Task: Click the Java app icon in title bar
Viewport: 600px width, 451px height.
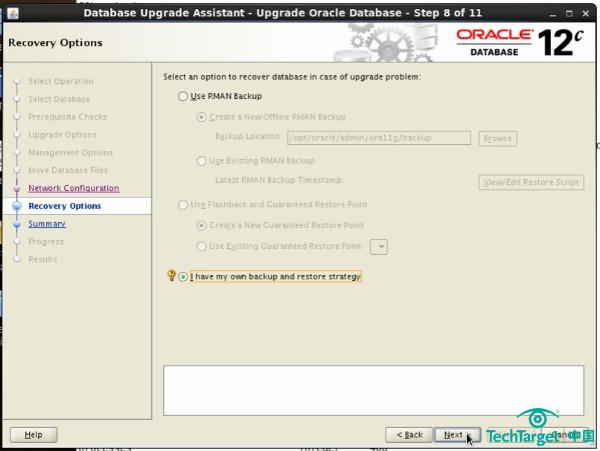Action: [x=13, y=13]
